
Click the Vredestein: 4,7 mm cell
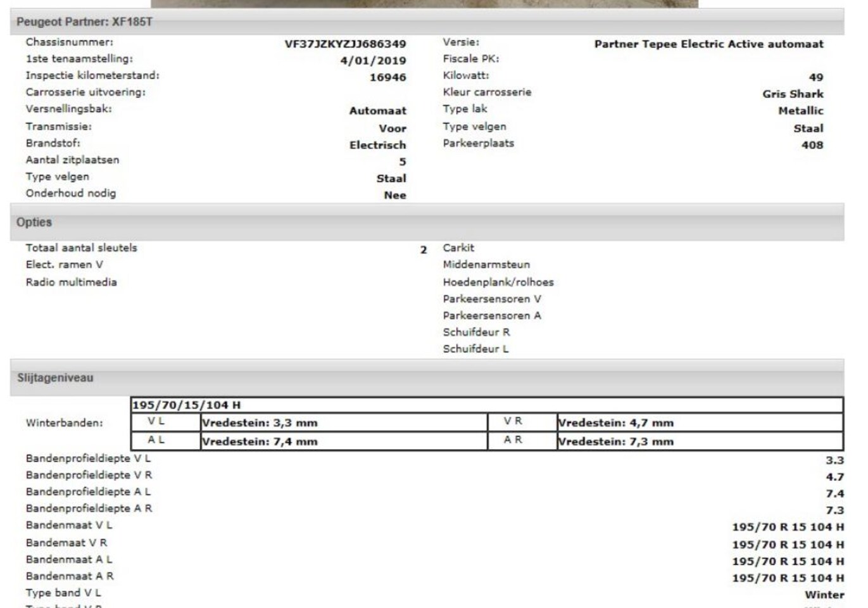point(700,423)
